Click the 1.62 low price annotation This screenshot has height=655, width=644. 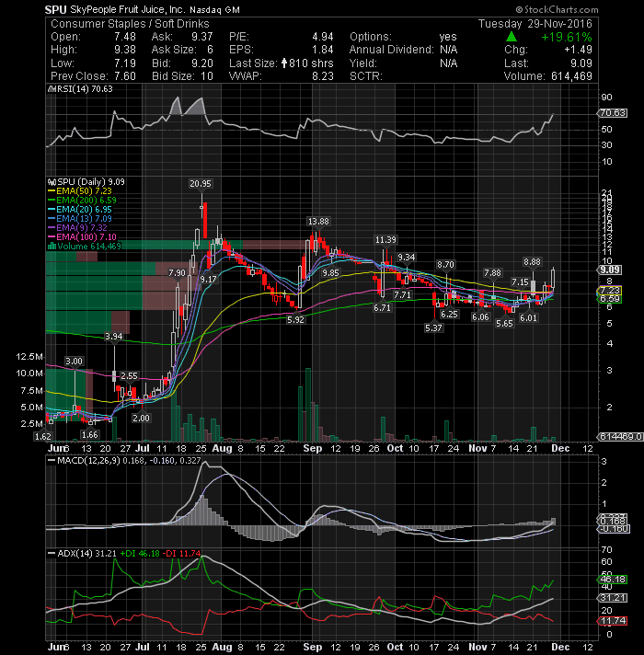(x=43, y=437)
